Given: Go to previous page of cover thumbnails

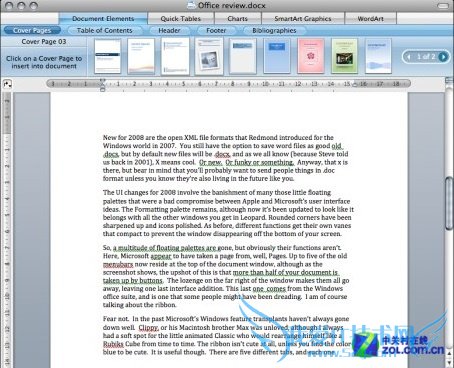Looking at the screenshot, I should coord(408,57).
